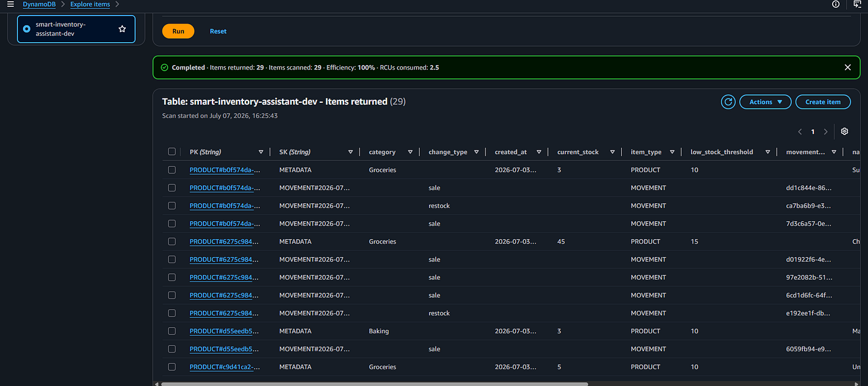This screenshot has height=386, width=868.
Task: Open the CloudShell monitor icon
Action: click(x=858, y=4)
